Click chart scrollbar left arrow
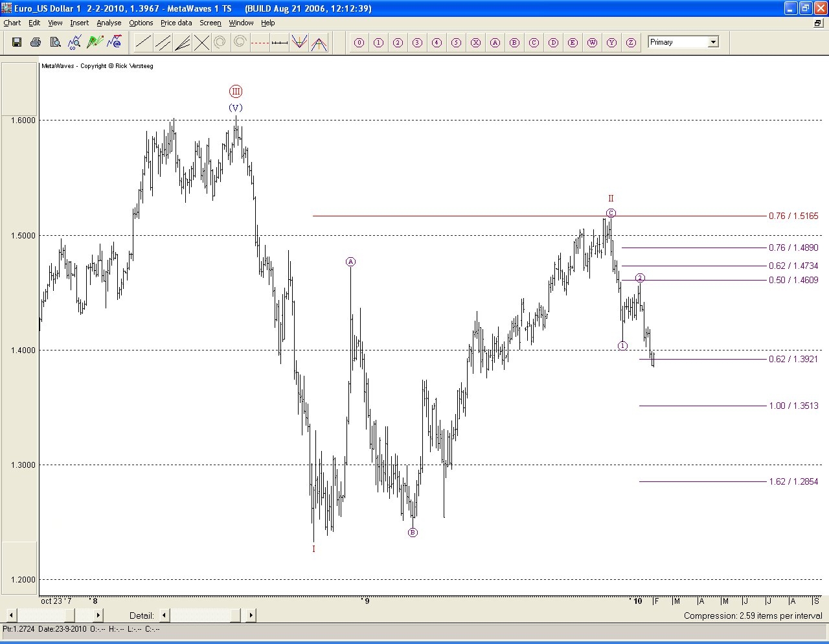This screenshot has width=829, height=644. (11, 615)
